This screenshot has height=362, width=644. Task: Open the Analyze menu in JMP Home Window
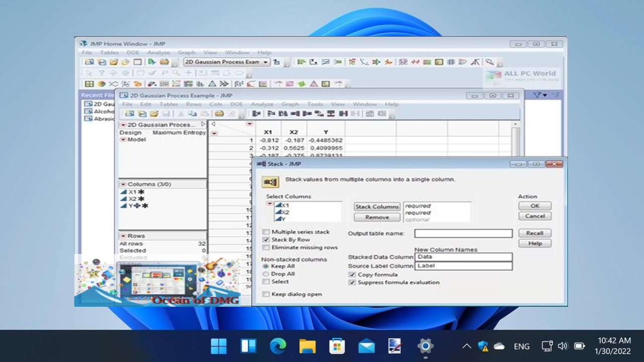click(x=158, y=52)
